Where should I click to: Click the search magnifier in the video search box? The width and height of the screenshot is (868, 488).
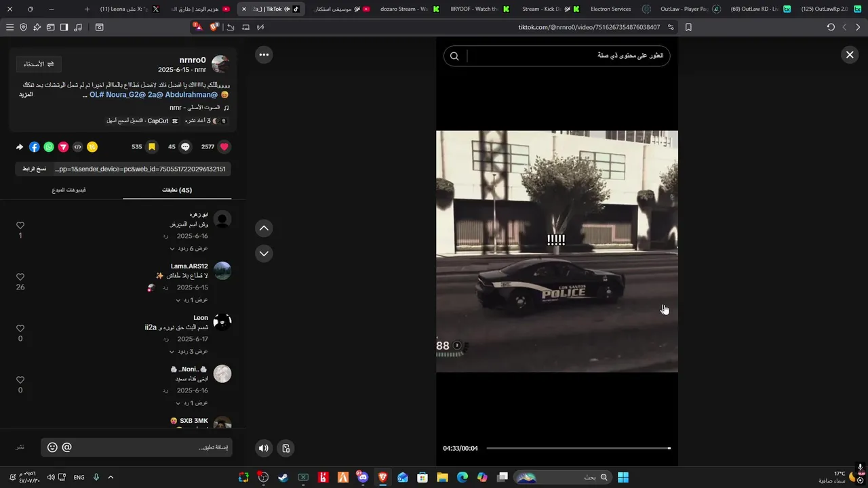454,56
